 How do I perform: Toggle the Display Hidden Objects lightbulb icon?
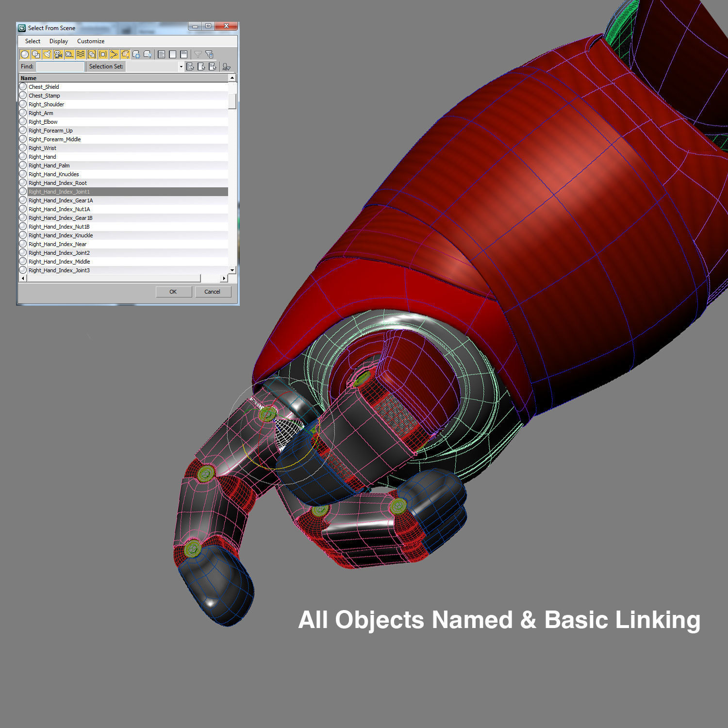tap(148, 54)
